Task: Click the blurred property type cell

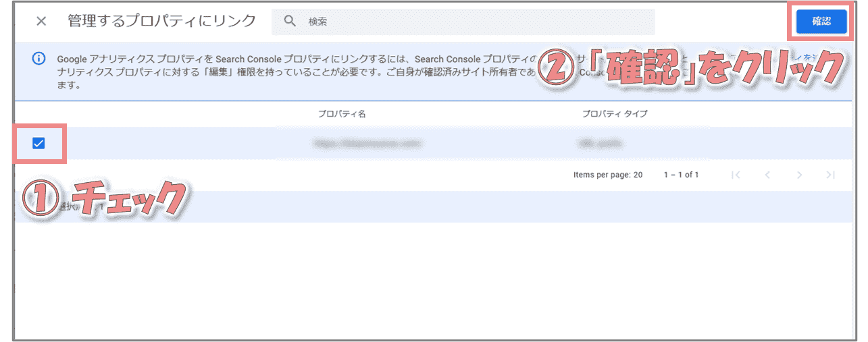Action: [601, 144]
